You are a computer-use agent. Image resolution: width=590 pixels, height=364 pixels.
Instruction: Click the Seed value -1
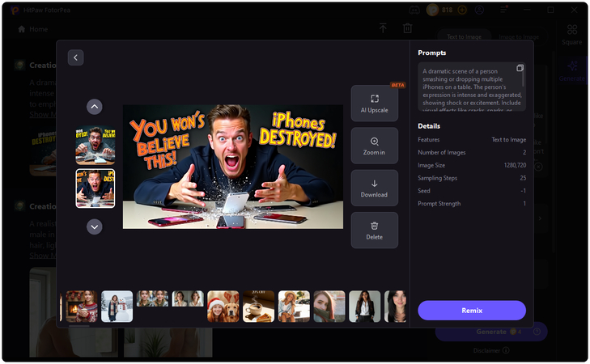point(523,191)
